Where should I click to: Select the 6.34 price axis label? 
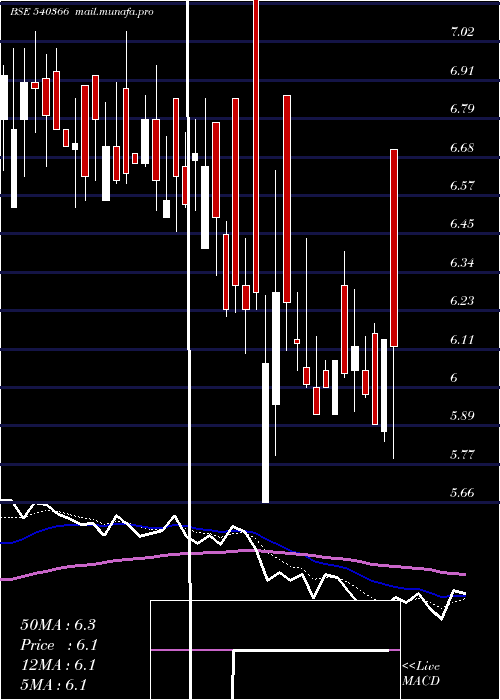click(462, 262)
